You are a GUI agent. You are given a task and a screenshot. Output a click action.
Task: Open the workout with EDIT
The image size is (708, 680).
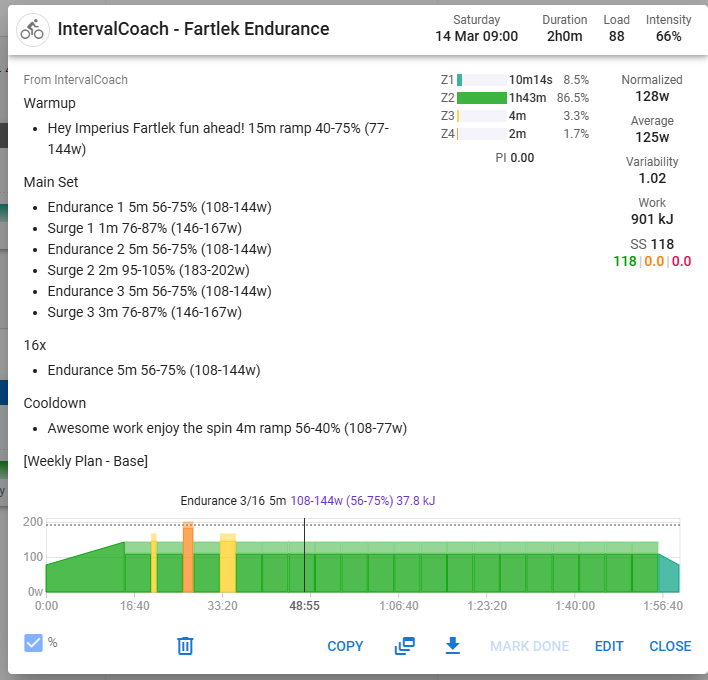click(609, 646)
